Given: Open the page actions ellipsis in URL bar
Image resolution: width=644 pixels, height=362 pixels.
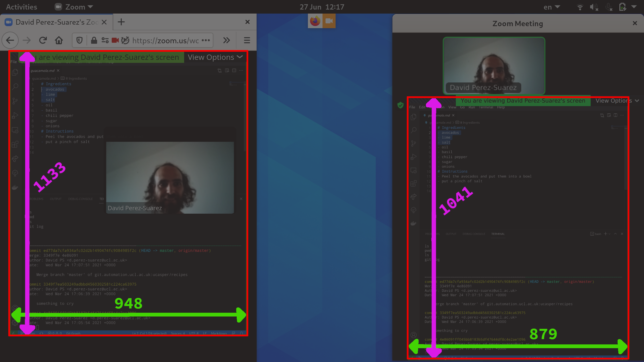Looking at the screenshot, I should tap(206, 40).
